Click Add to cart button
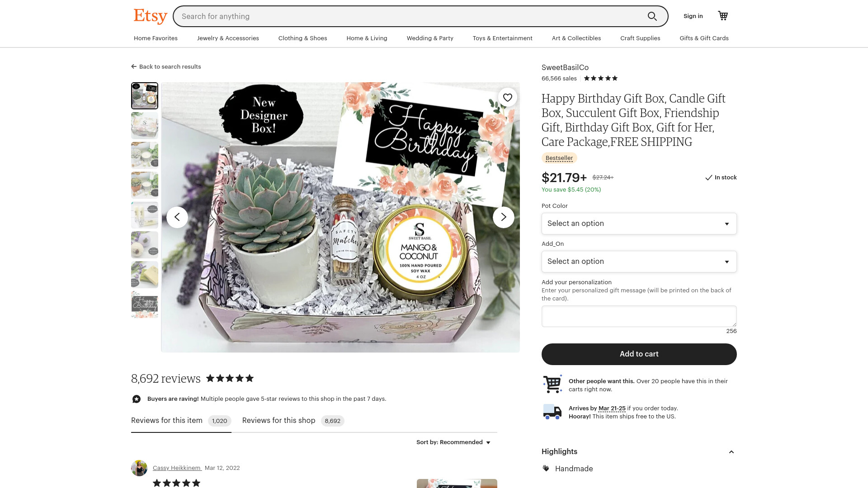This screenshot has height=488, width=868. (639, 354)
